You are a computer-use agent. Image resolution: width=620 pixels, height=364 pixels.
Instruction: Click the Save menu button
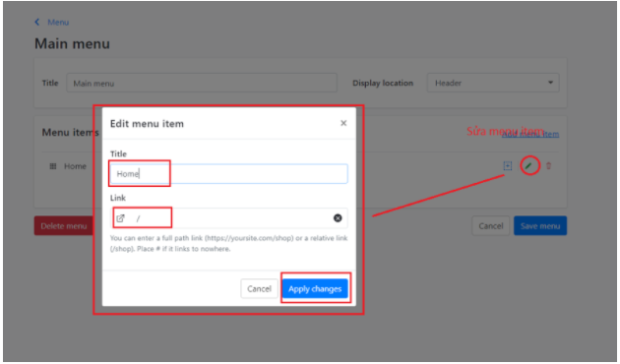540,226
